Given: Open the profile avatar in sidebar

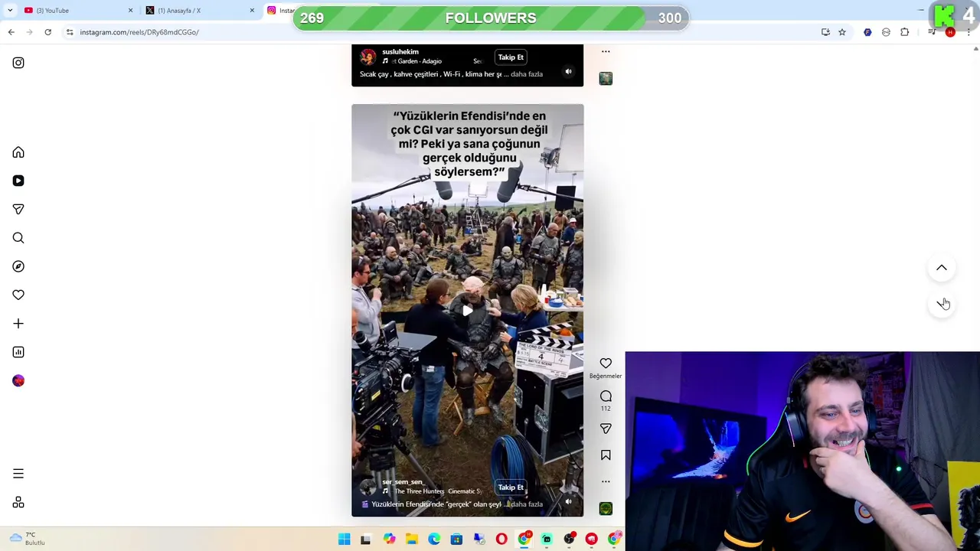Looking at the screenshot, I should [18, 380].
